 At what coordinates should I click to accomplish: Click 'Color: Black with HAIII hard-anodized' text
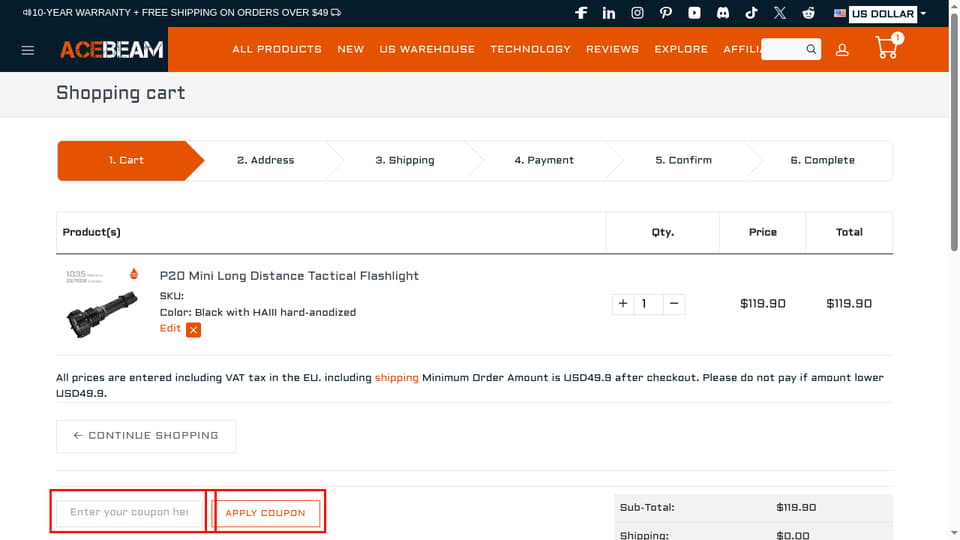258,312
